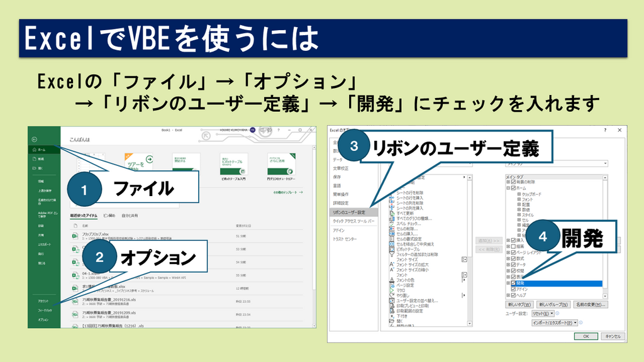Collapse the ホーム node in the tab tree
The height and width of the screenshot is (362, 644).
click(x=508, y=188)
